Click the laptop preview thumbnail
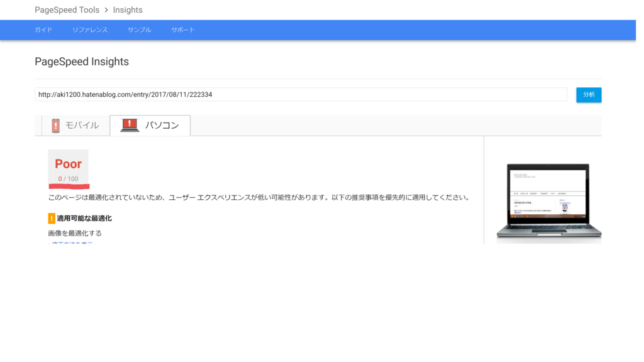The width and height of the screenshot is (644, 362). click(549, 201)
